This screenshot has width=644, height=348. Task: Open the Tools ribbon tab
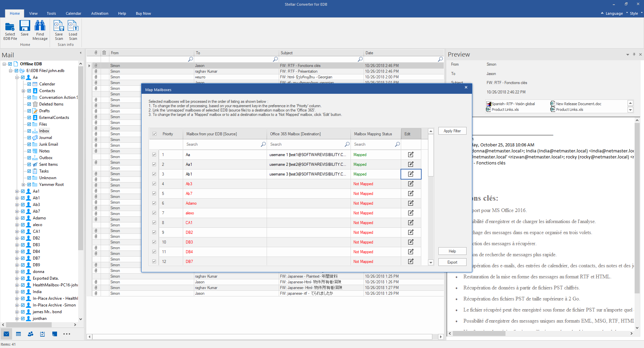51,13
